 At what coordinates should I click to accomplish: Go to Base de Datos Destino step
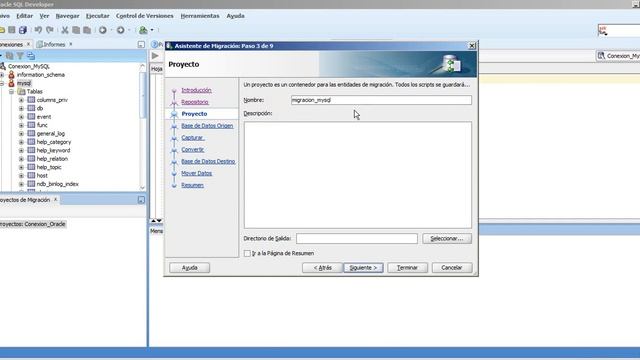208,161
